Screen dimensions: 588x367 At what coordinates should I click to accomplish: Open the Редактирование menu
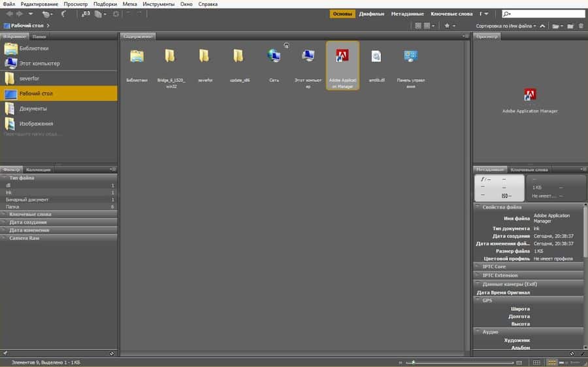pyautogui.click(x=39, y=4)
